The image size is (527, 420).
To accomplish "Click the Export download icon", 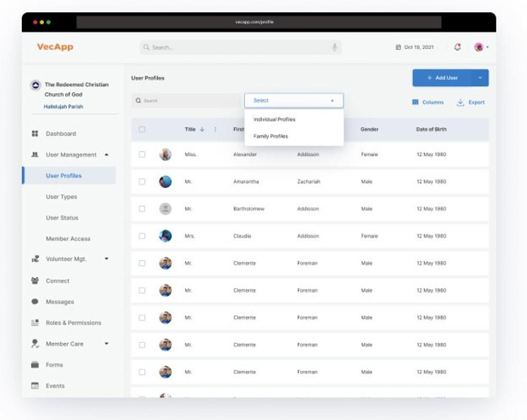I will tap(460, 102).
